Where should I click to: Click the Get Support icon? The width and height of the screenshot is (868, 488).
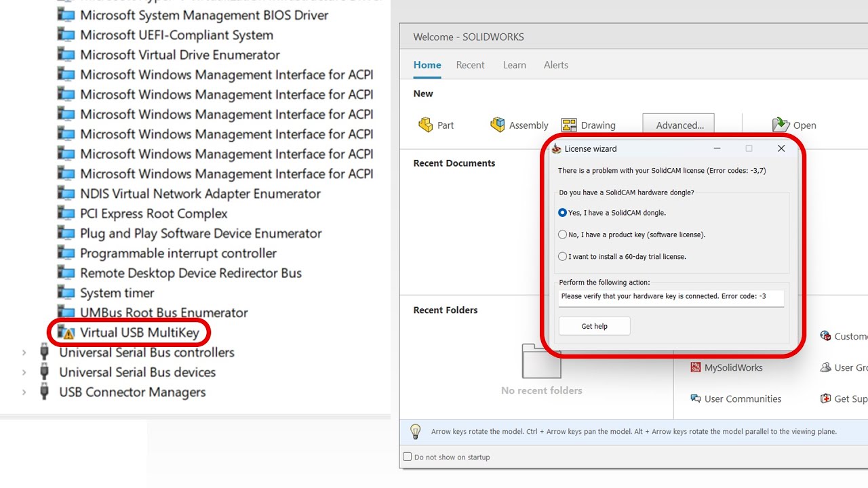(825, 399)
